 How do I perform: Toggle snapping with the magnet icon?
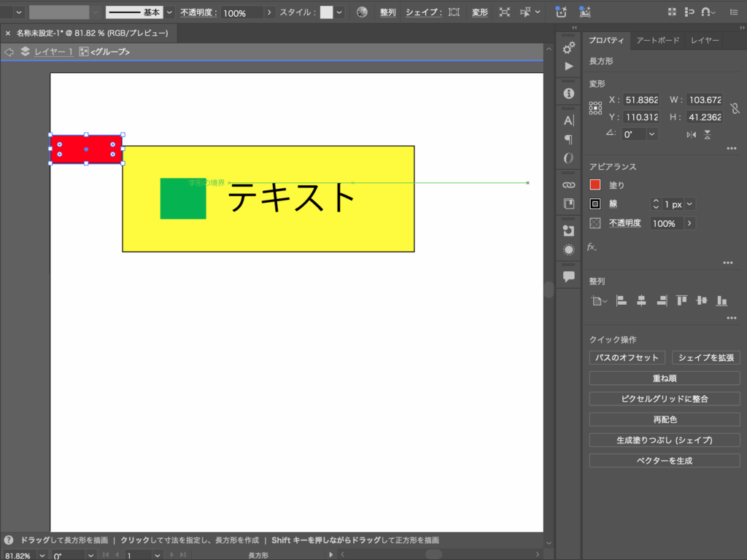pos(706,12)
